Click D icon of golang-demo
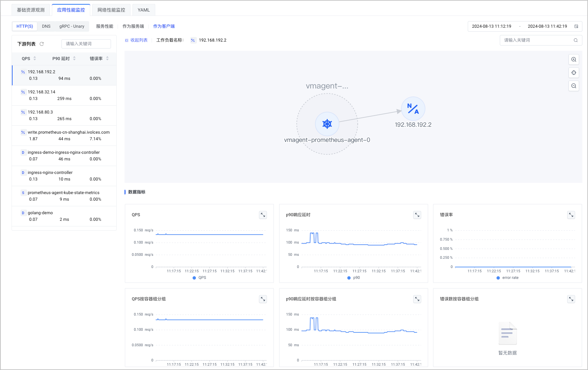Image resolution: width=588 pixels, height=370 pixels. click(23, 213)
